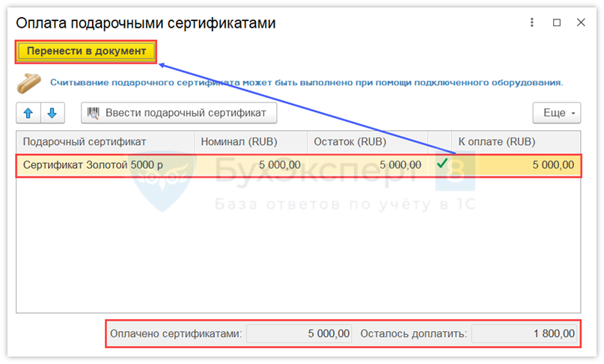
Task: Click the 'К оплате' amount 5 000,00 cell
Action: click(516, 165)
